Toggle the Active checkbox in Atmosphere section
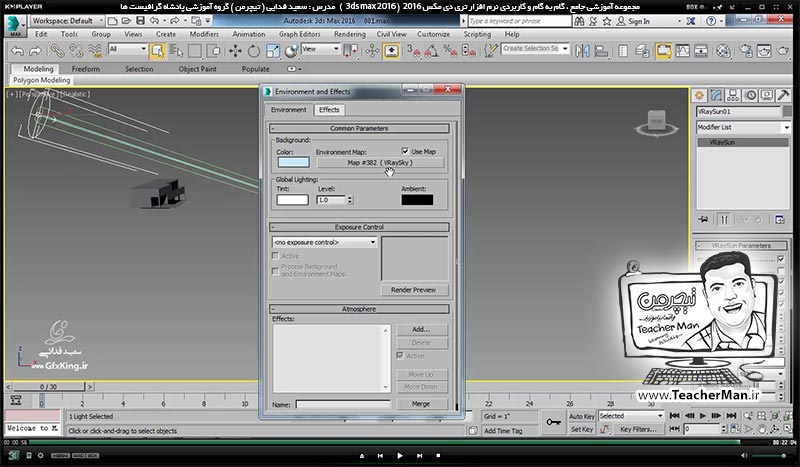 click(x=400, y=356)
